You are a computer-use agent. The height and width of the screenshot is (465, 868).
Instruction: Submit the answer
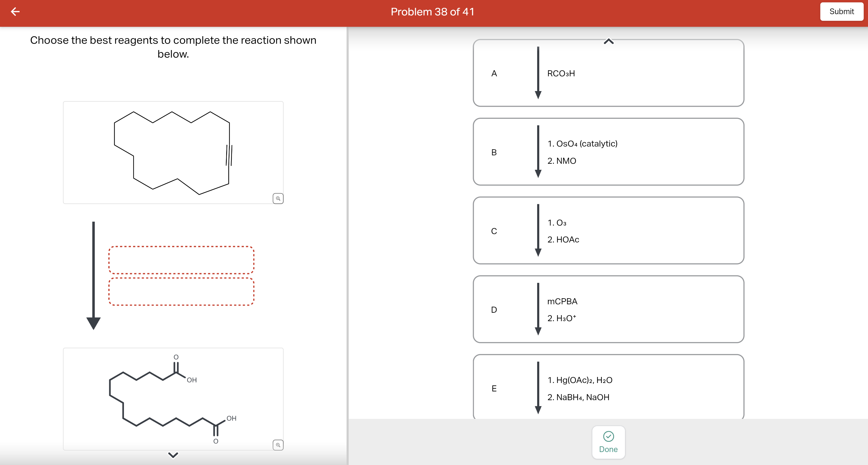(841, 12)
